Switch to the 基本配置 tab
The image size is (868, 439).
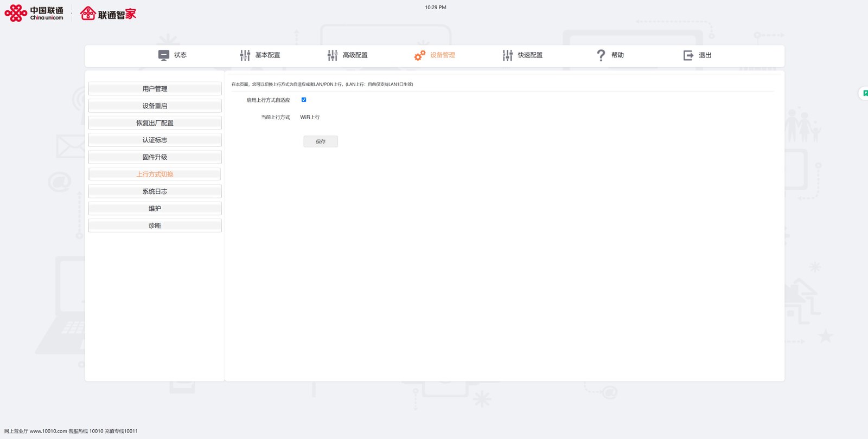point(267,55)
